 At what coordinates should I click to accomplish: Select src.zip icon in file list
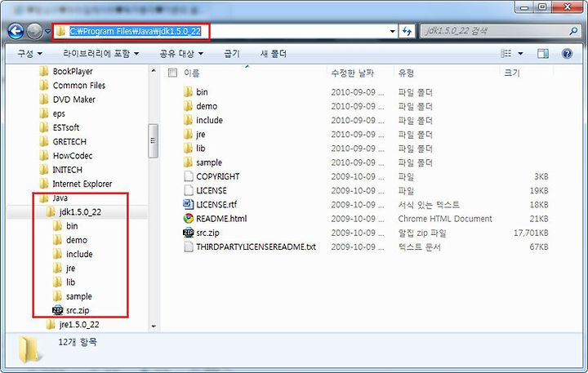coord(189,233)
